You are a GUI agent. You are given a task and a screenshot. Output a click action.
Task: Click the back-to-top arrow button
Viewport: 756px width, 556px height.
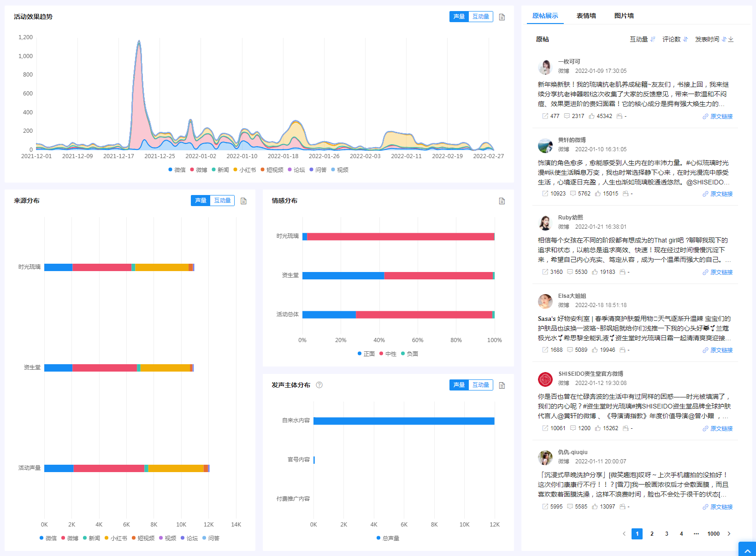click(747, 550)
